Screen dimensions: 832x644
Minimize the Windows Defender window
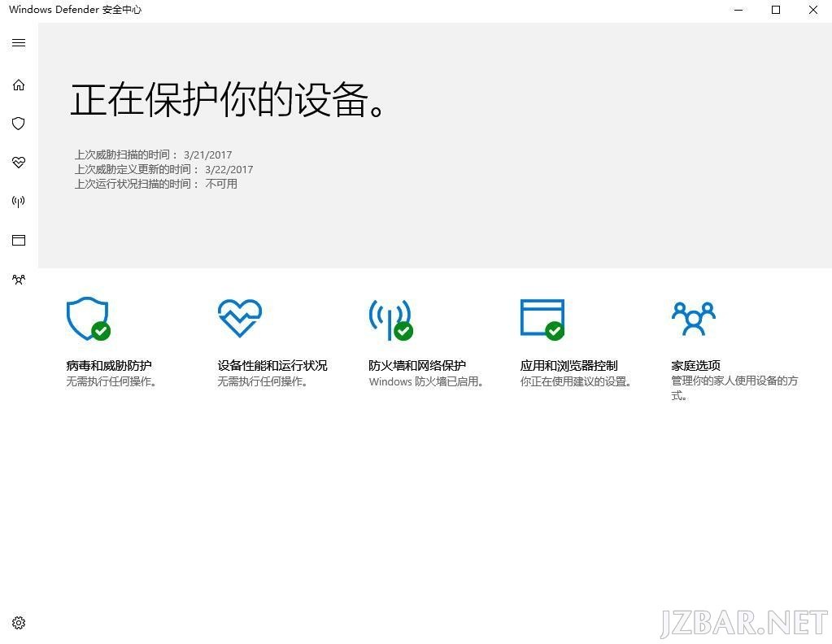click(738, 10)
